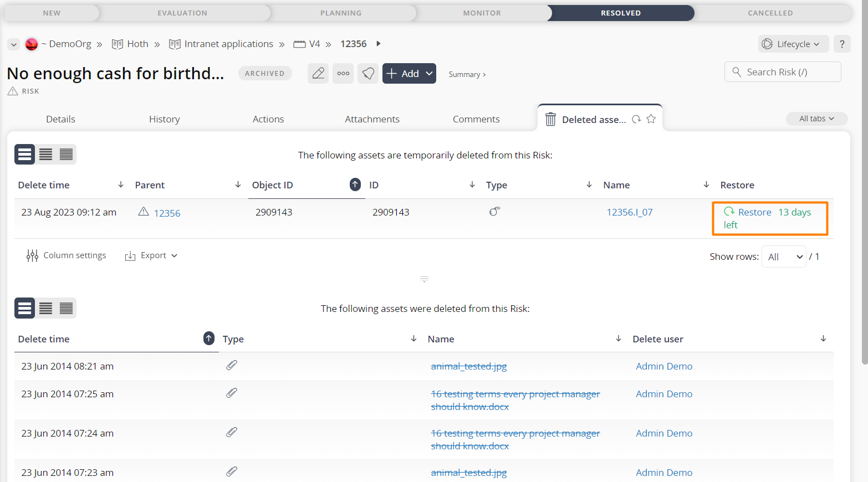Open the Comments tab
The image size is (868, 482).
[476, 119]
